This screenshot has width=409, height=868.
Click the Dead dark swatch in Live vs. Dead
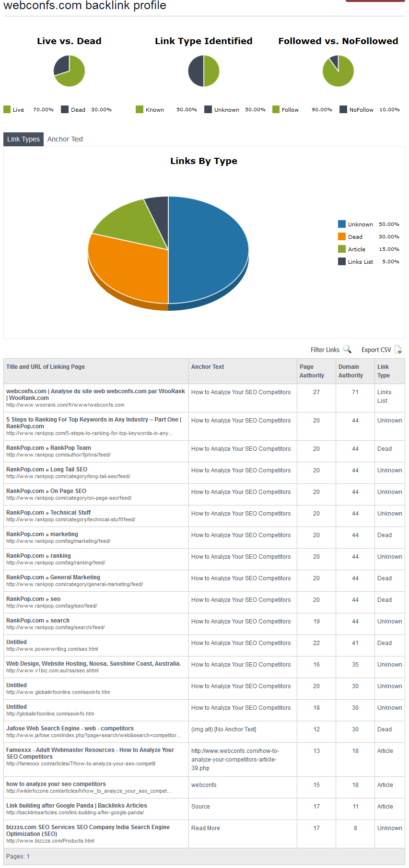[65, 109]
